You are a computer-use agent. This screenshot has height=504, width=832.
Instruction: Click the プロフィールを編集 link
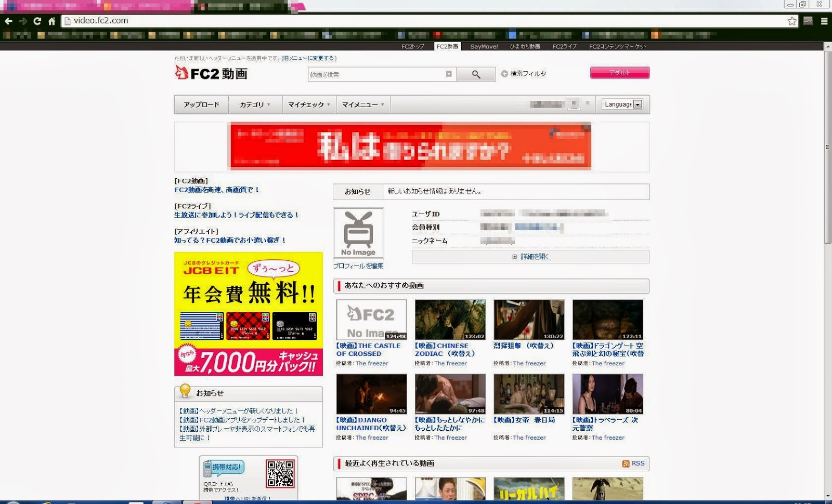pos(358,266)
